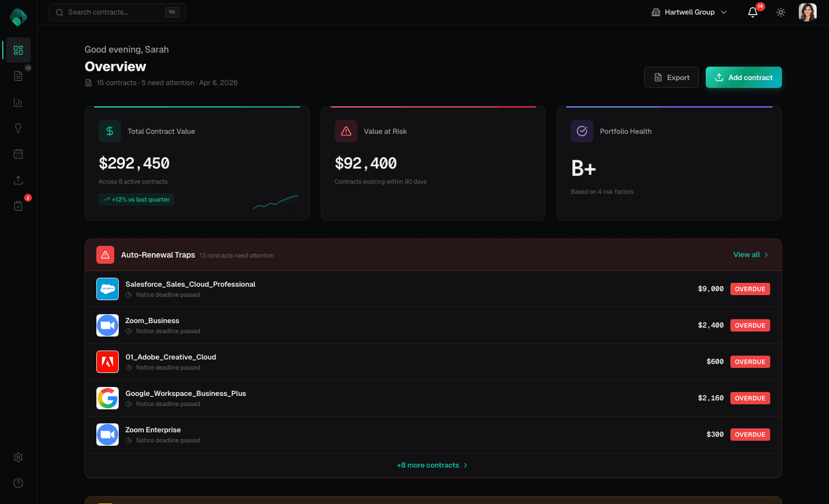Open the Calendar icon in the sidebar
This screenshot has height=504, width=829.
pyautogui.click(x=18, y=153)
